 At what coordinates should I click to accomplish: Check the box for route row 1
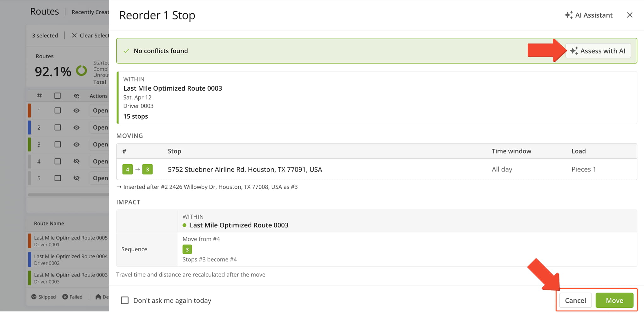58,110
